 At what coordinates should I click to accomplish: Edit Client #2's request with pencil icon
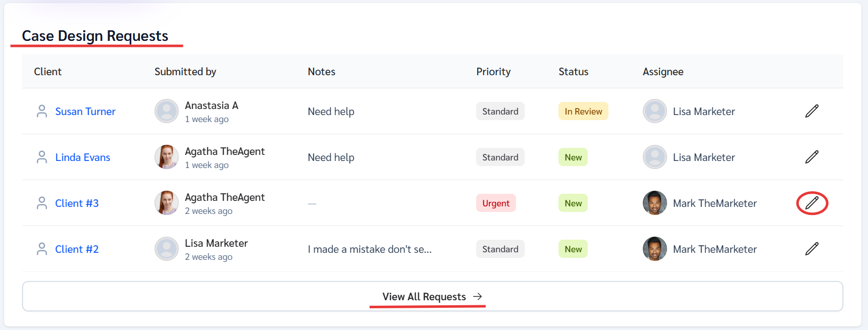click(811, 249)
